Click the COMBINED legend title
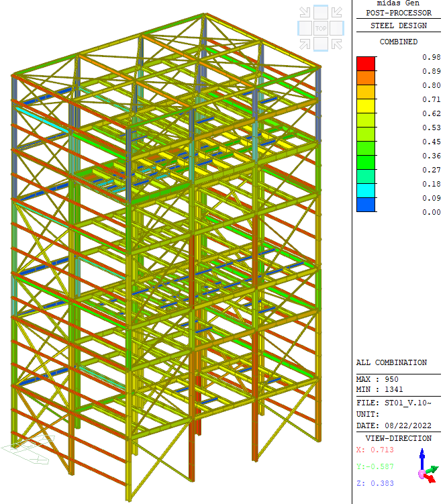This screenshot has width=445, height=504. click(399, 42)
